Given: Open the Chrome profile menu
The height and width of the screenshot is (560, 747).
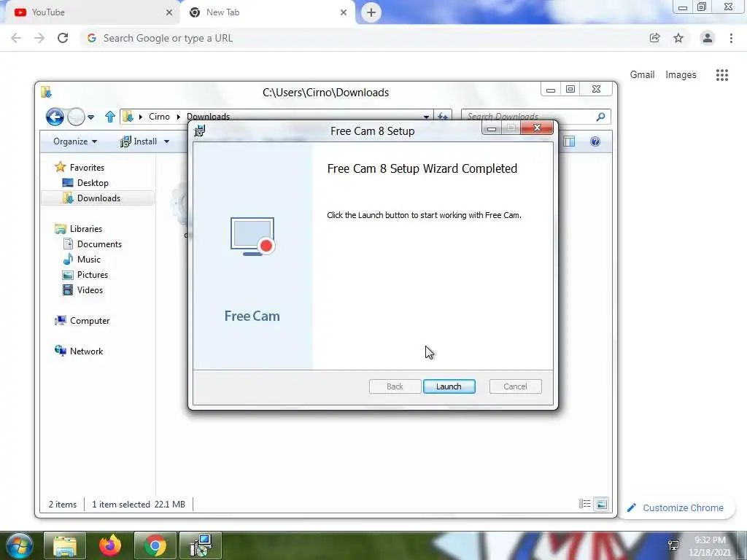Looking at the screenshot, I should point(708,38).
